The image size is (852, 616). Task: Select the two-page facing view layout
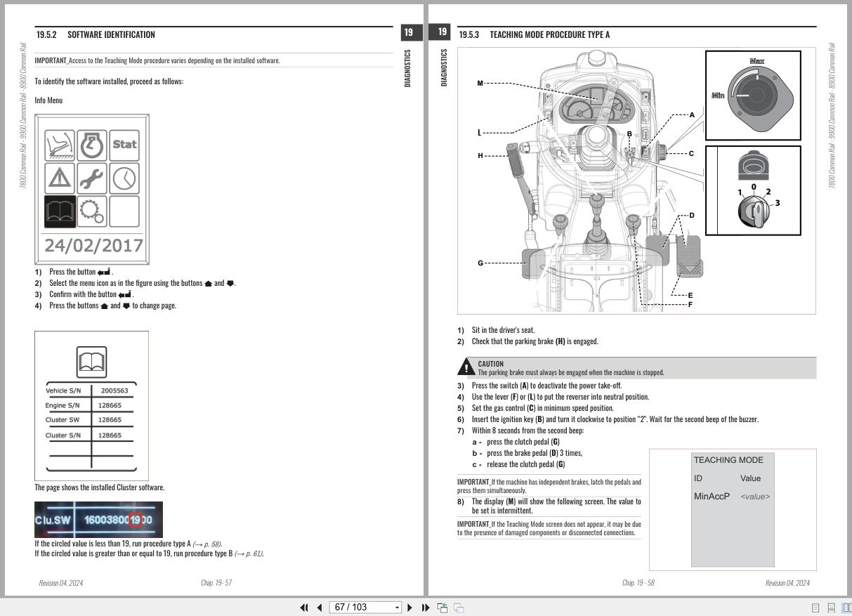846,608
